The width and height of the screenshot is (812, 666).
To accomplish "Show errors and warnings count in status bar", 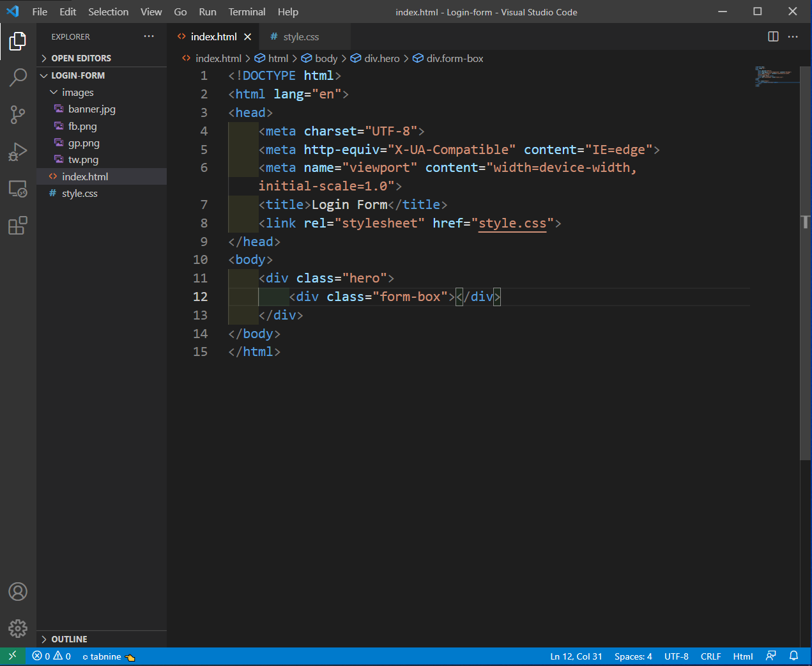I will (52, 656).
